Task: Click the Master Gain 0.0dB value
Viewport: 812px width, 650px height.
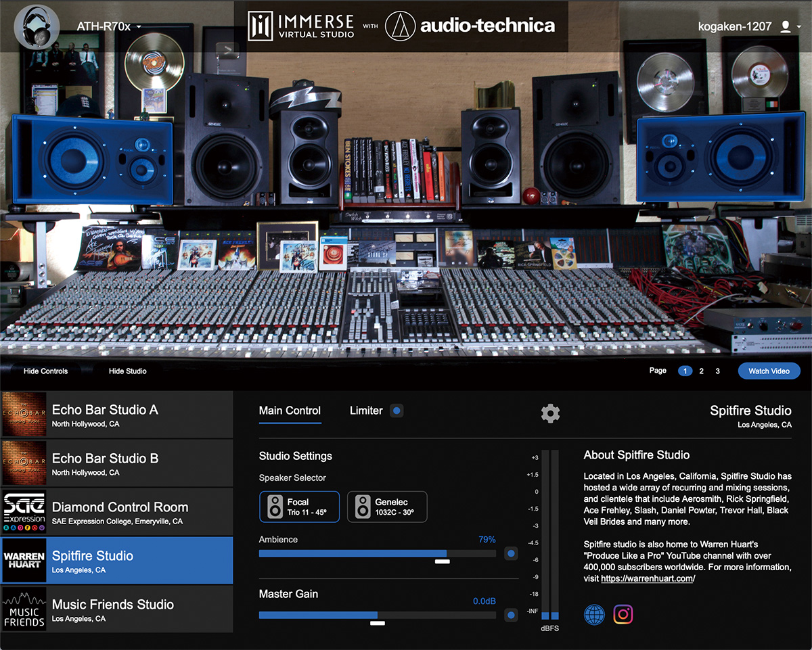Action: [484, 601]
